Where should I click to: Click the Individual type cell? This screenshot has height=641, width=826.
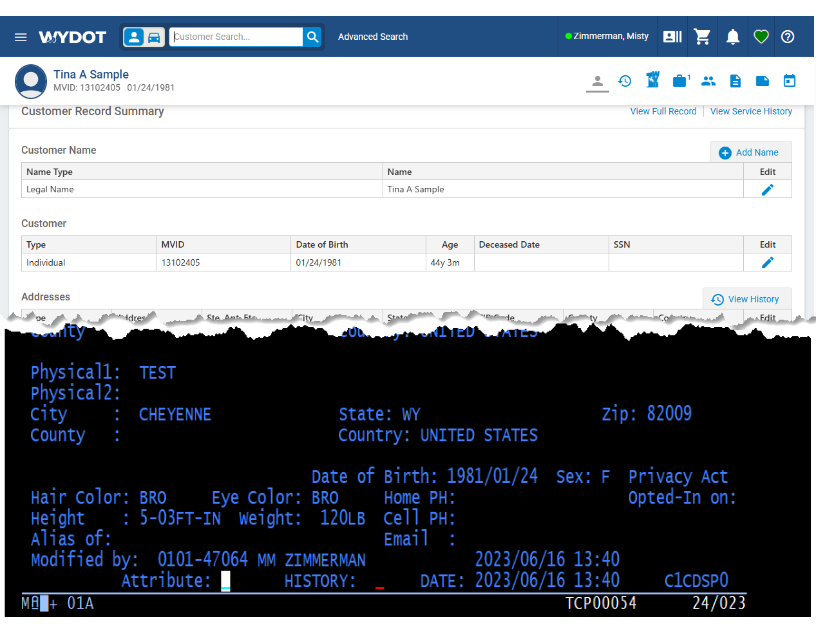pos(88,262)
